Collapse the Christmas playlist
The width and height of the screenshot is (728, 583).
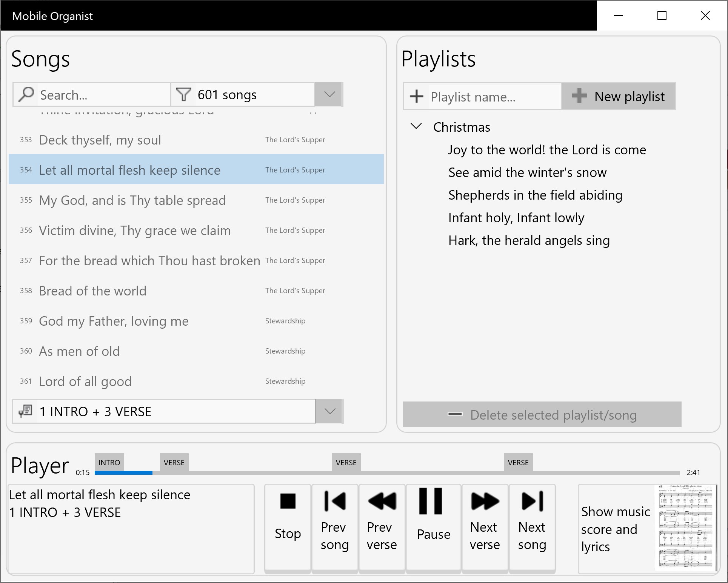coord(416,126)
